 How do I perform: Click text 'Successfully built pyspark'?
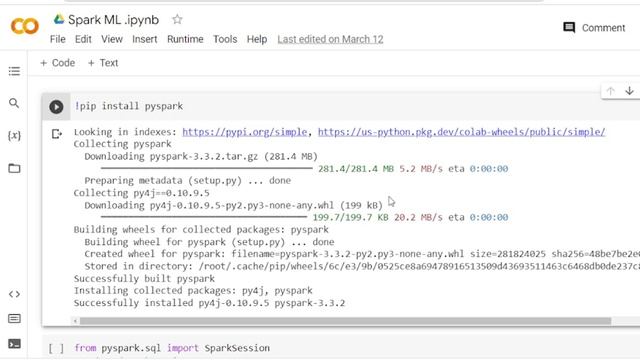pos(144,278)
